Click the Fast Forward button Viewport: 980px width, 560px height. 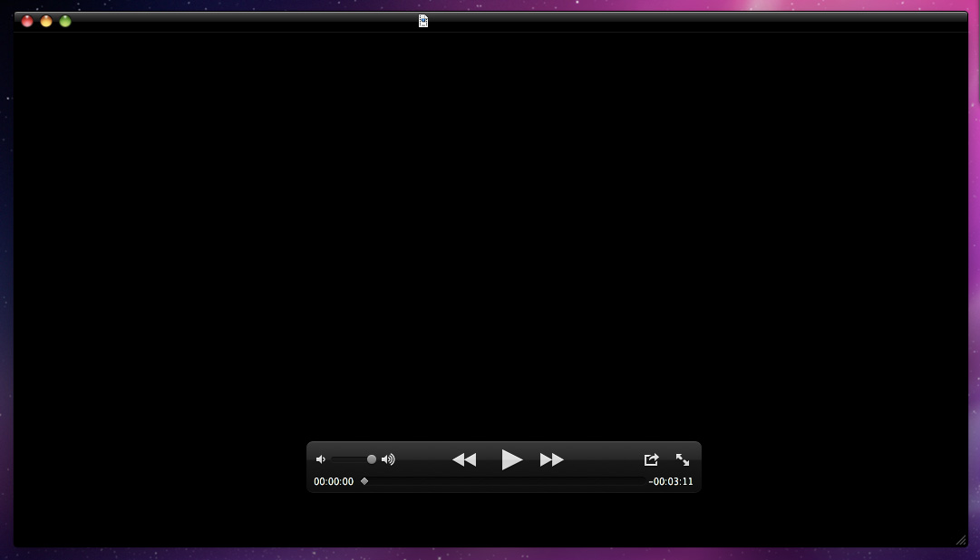[552, 460]
